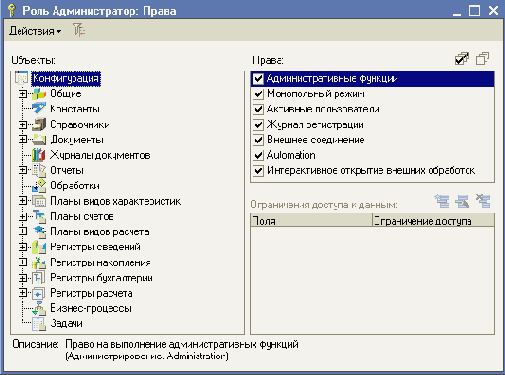This screenshot has width=505, height=375.
Task: Click the Планы счетов icon
Action: coord(39,216)
